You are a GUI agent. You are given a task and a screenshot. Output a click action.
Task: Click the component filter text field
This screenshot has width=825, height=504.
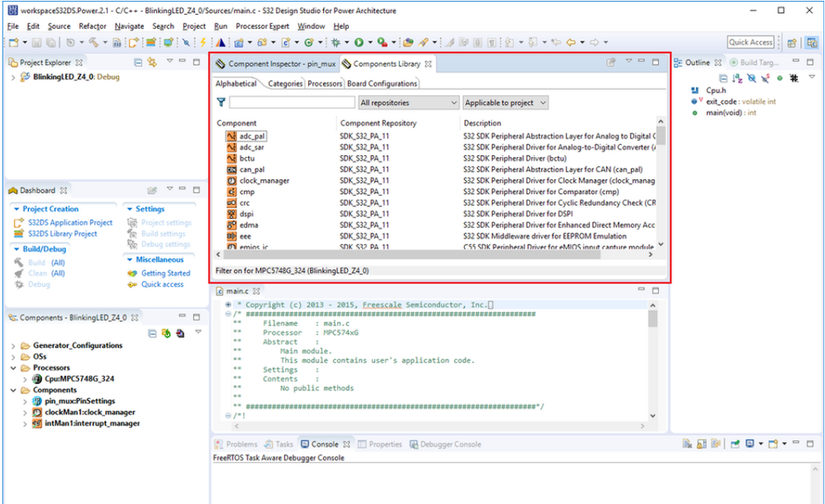292,102
